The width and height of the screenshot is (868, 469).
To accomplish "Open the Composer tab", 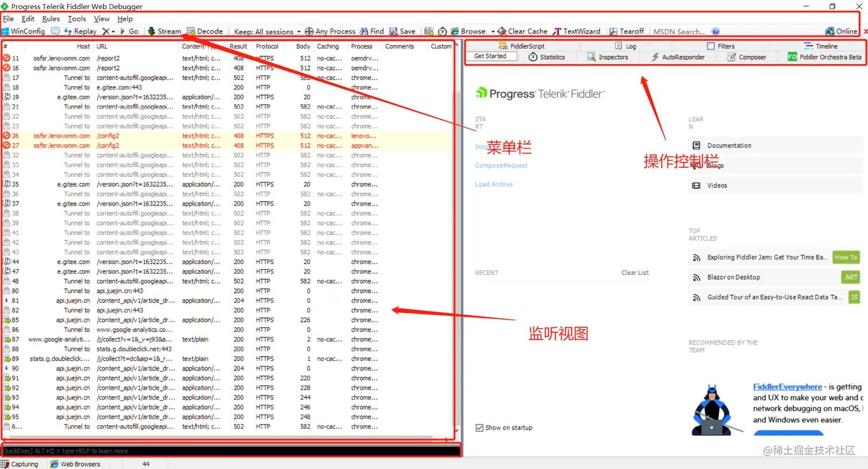I will (x=747, y=57).
